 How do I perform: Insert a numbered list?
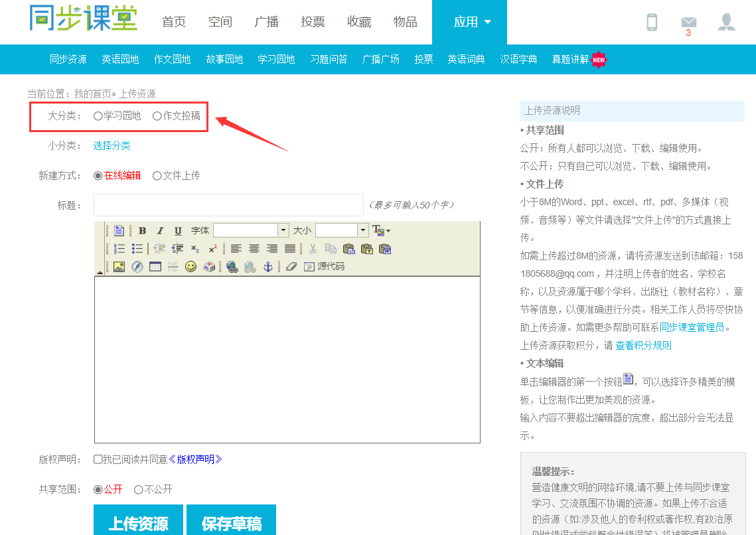point(119,249)
